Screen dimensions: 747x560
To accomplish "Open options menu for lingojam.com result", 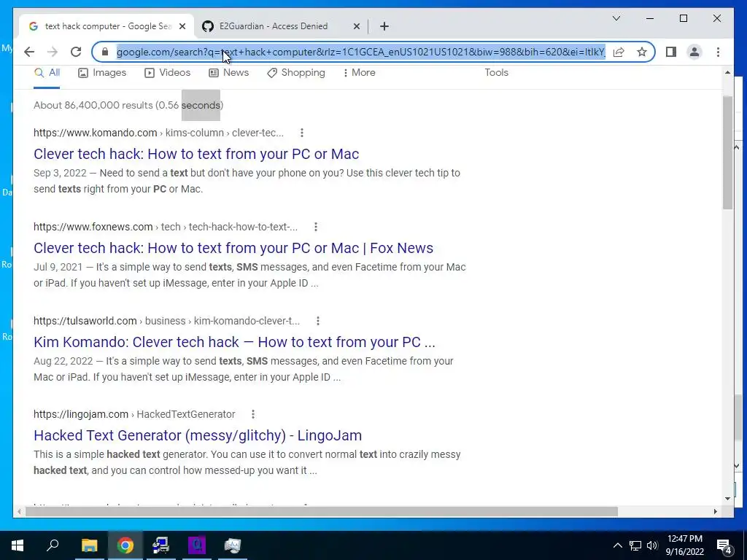I will point(253,414).
